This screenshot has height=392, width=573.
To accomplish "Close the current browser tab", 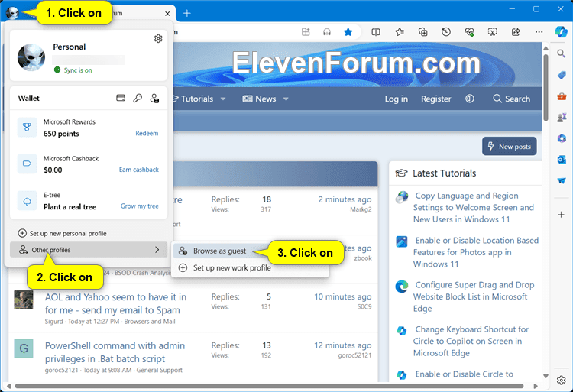I will (167, 14).
